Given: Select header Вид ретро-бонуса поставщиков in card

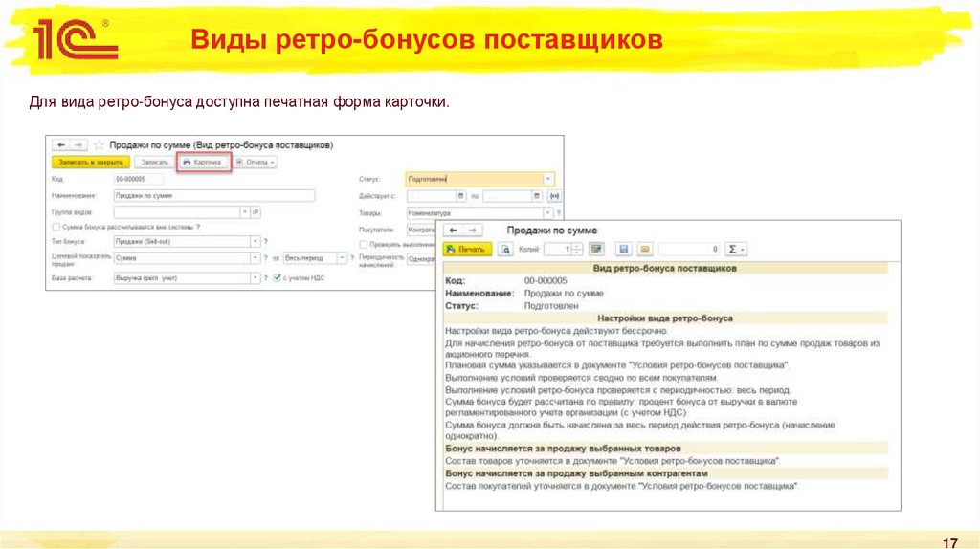Looking at the screenshot, I should (665, 269).
